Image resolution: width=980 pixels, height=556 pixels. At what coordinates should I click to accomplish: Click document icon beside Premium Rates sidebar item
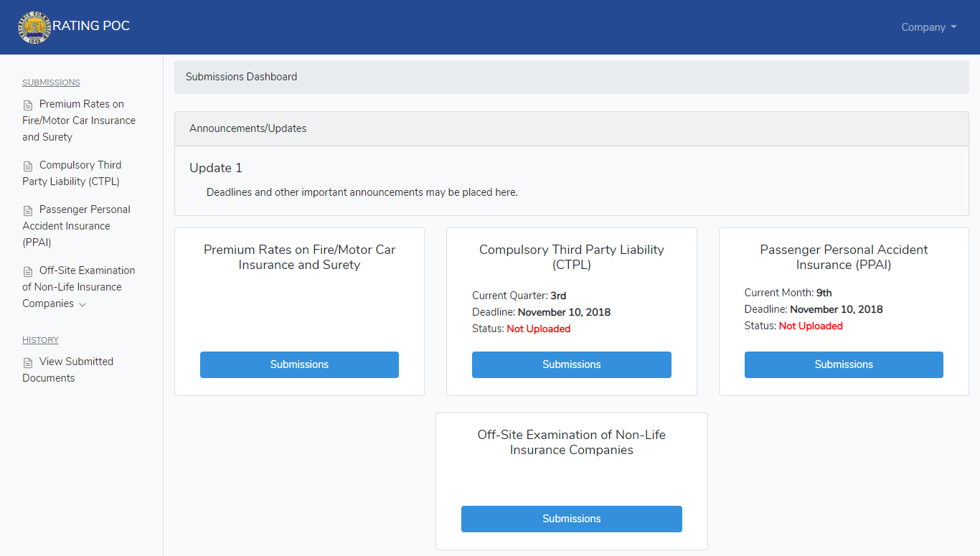tap(28, 105)
